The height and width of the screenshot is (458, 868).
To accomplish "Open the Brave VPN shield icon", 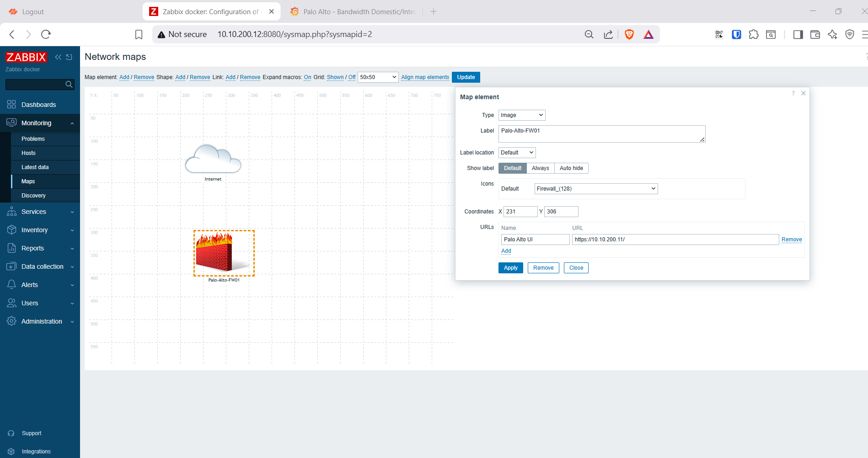I will click(x=850, y=34).
